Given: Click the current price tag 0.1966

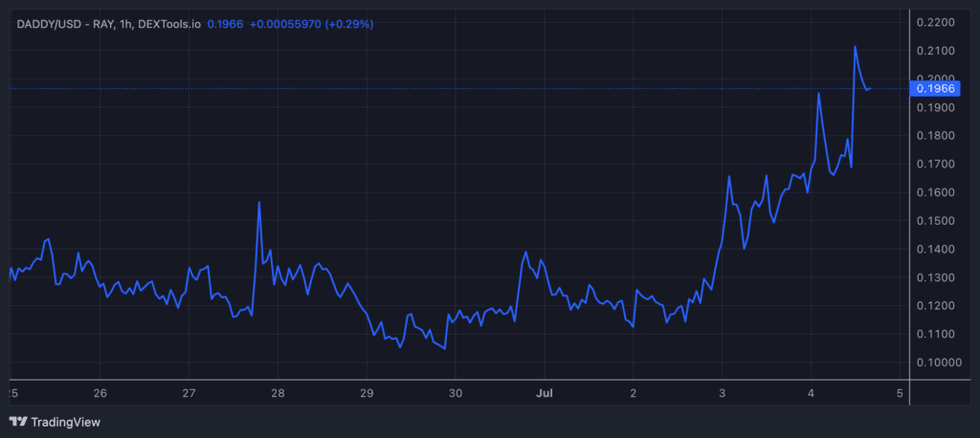Looking at the screenshot, I should [x=935, y=89].
